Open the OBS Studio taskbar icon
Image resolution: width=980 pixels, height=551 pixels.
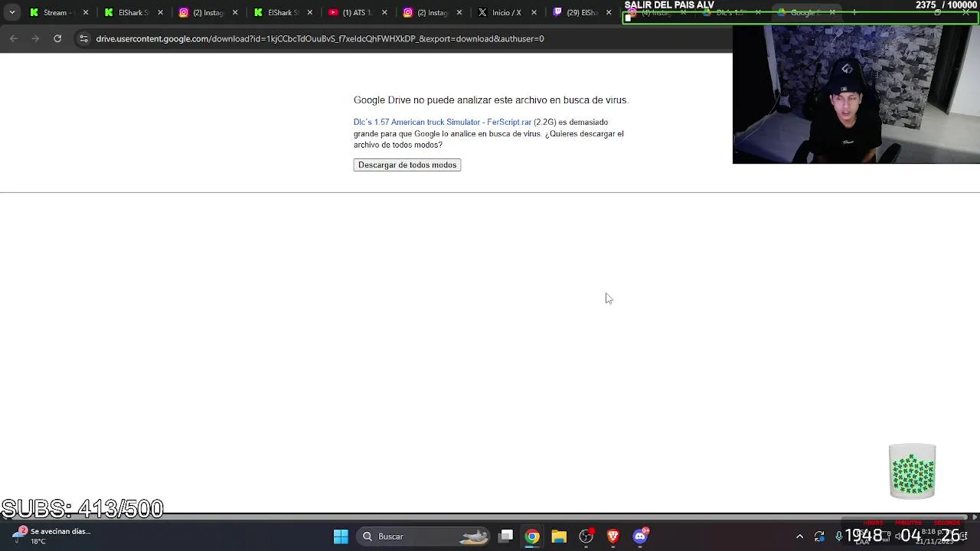coord(586,536)
